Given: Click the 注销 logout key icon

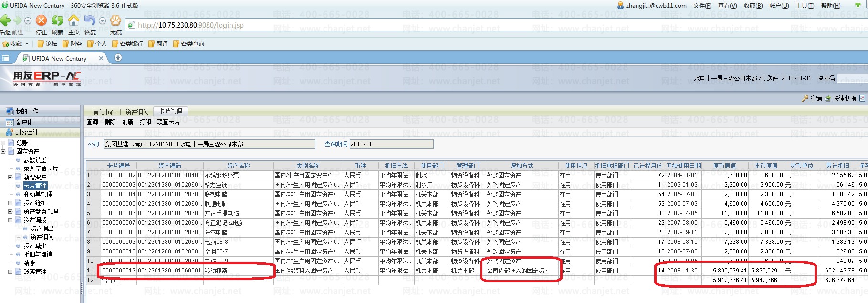Looking at the screenshot, I should (805, 98).
